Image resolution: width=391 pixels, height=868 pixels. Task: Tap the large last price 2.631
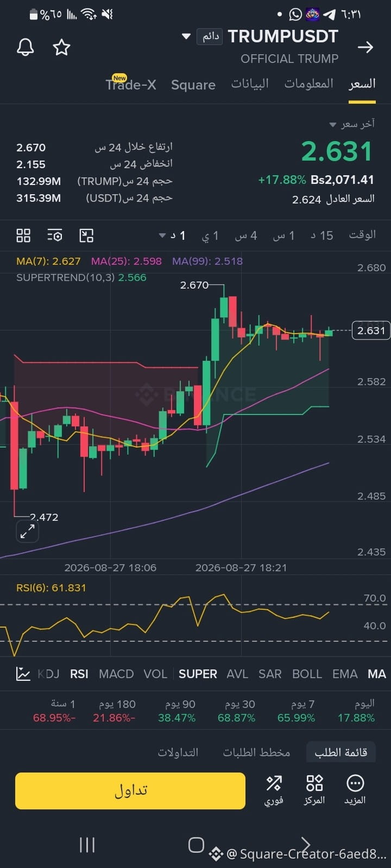click(337, 151)
